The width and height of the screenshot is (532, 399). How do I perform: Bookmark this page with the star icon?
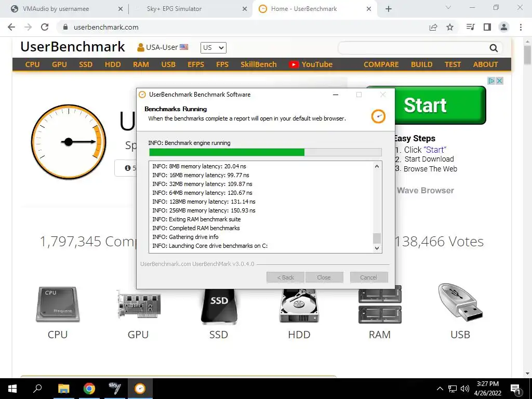tap(450, 28)
